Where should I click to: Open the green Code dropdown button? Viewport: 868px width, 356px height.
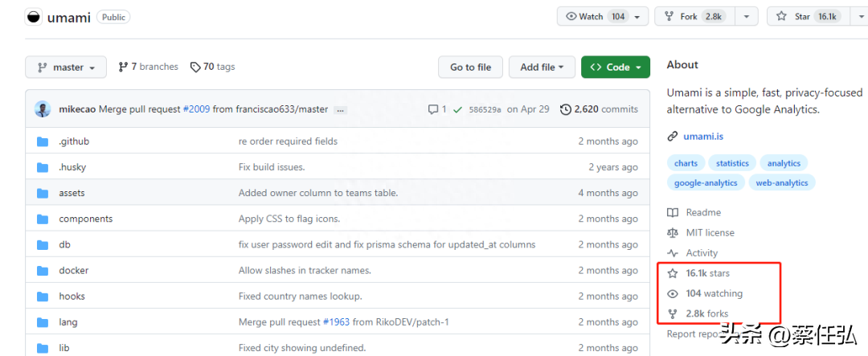(616, 67)
